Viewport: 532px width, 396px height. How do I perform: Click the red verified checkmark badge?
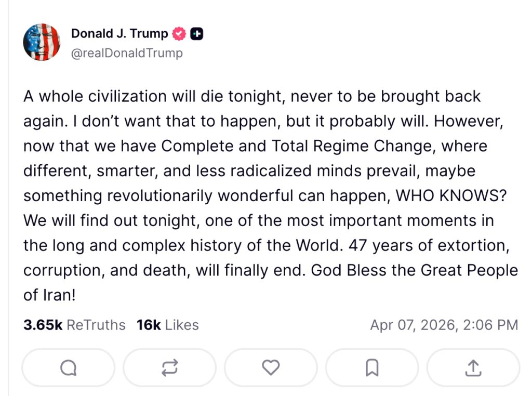pos(179,34)
